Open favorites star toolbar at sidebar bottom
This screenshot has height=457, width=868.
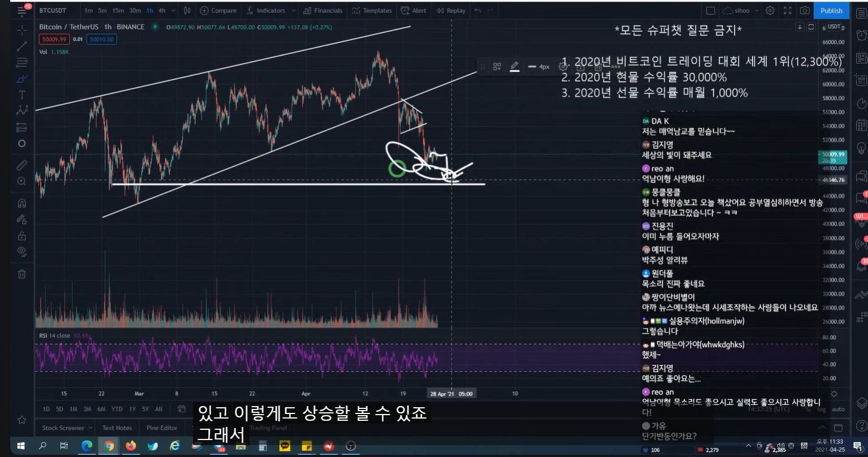click(22, 420)
